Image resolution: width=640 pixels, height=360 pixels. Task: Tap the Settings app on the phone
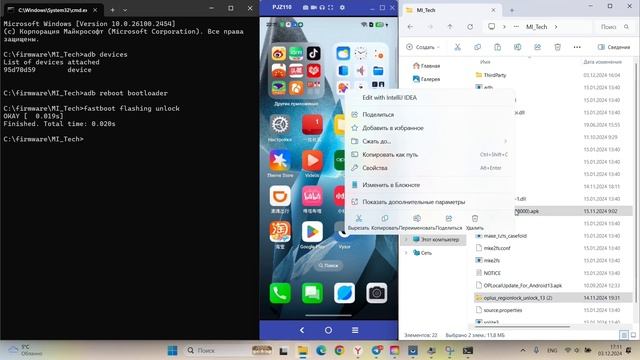point(280,124)
